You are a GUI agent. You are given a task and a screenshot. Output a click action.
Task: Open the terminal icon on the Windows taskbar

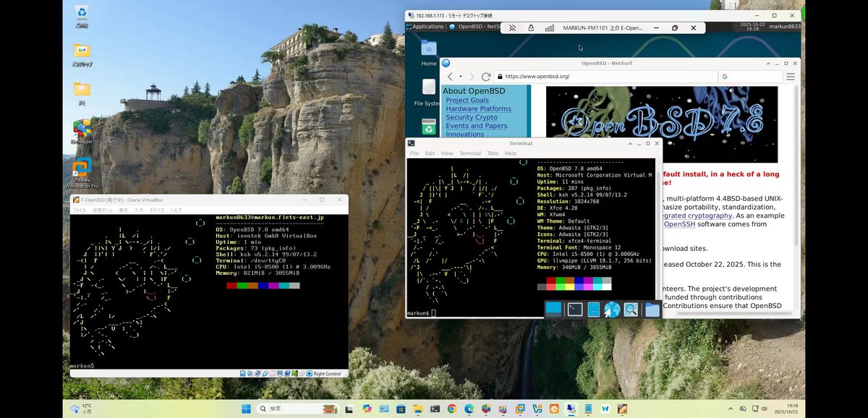tap(435, 409)
